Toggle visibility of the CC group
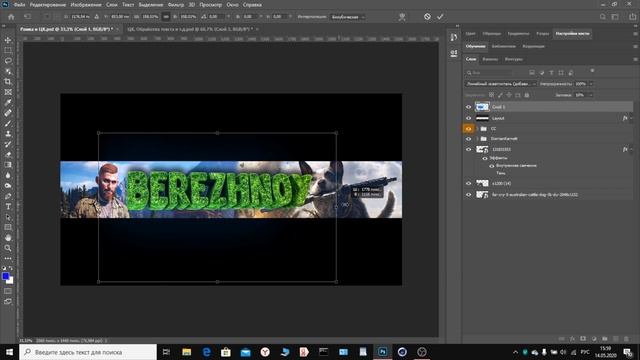The width and height of the screenshot is (640, 360). click(469, 129)
